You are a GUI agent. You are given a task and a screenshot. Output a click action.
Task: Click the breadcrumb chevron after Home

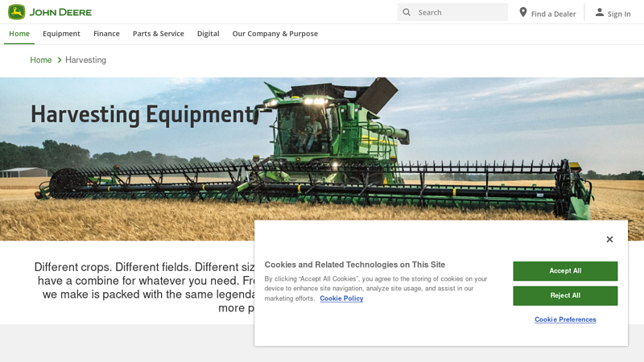[x=59, y=60]
